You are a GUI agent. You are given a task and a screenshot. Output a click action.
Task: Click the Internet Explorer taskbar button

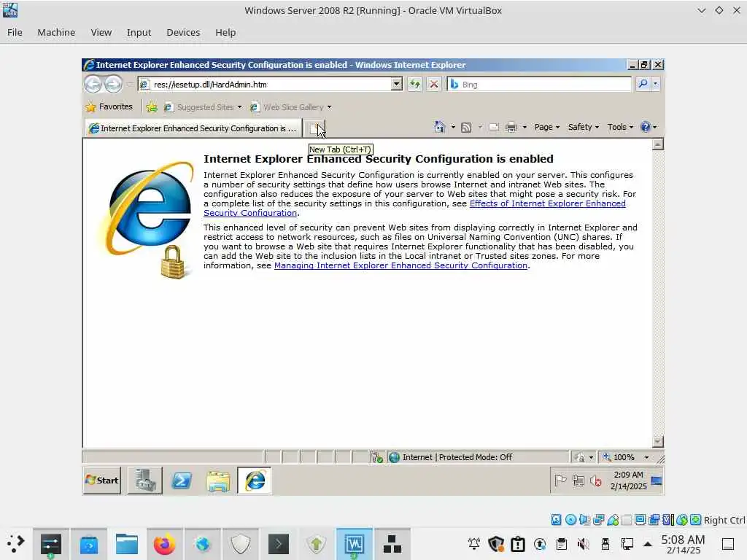(255, 481)
